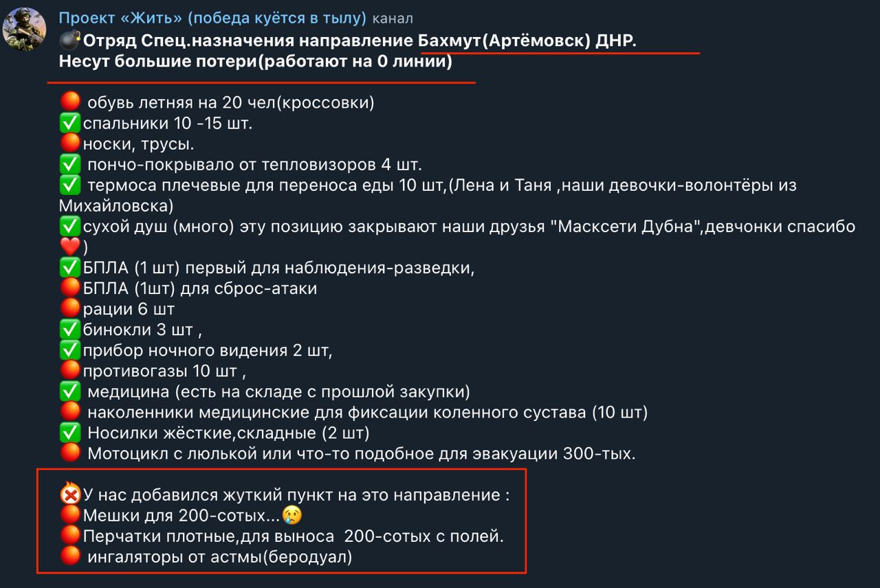Viewport: 880px width, 588px height.
Task: Click the cross mark beside У нас добавился
Action: point(70,494)
